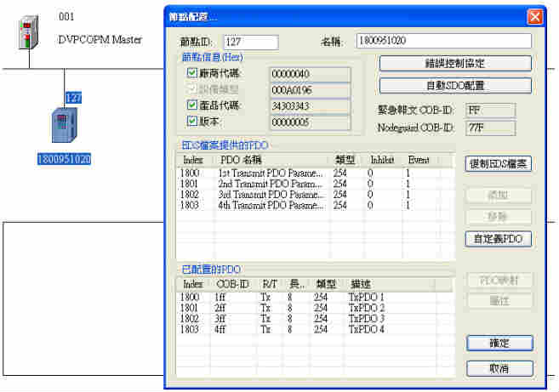Viewport: 559px width, 392px height.
Task: Click the 節點ID input field
Action: pyautogui.click(x=250, y=42)
